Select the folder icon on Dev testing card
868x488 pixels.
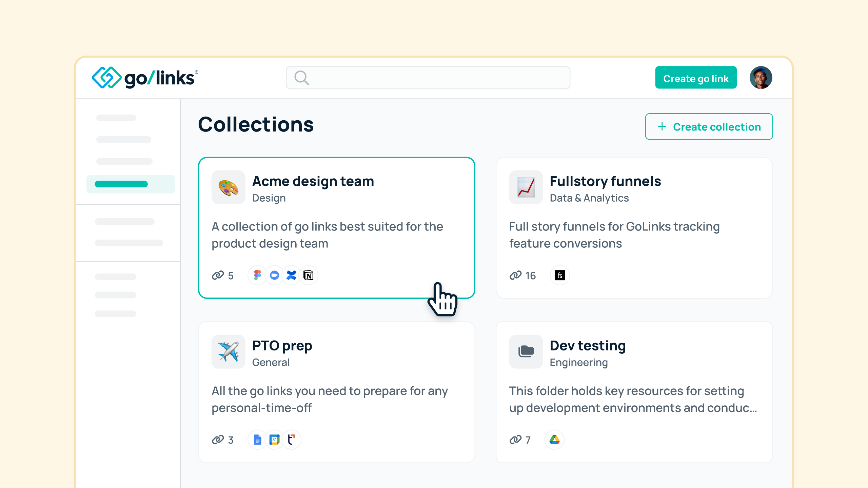point(526,352)
